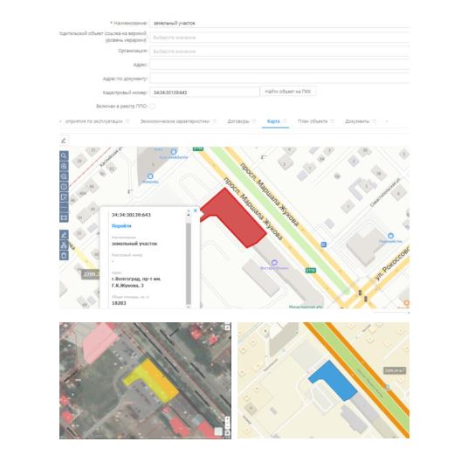
Task: Switch to the 'Договоры' tab
Action: (x=238, y=121)
